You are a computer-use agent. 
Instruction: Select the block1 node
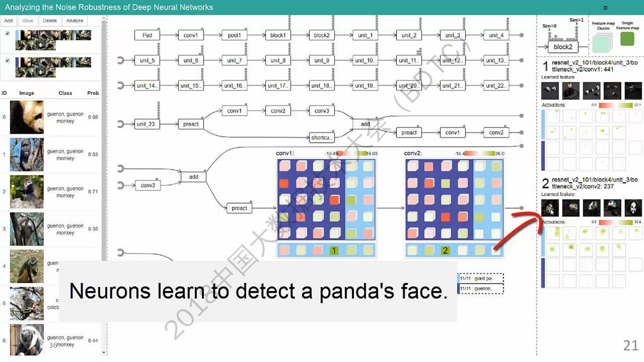(x=278, y=35)
